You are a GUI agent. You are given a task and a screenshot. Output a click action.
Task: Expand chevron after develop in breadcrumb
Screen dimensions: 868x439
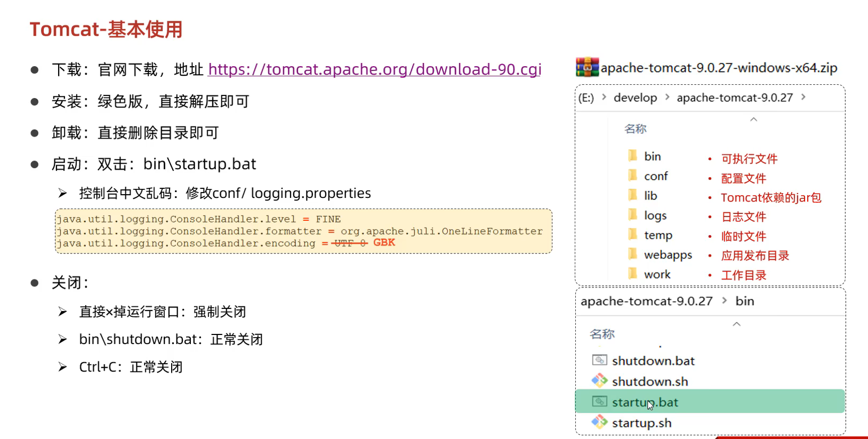pyautogui.click(x=667, y=97)
